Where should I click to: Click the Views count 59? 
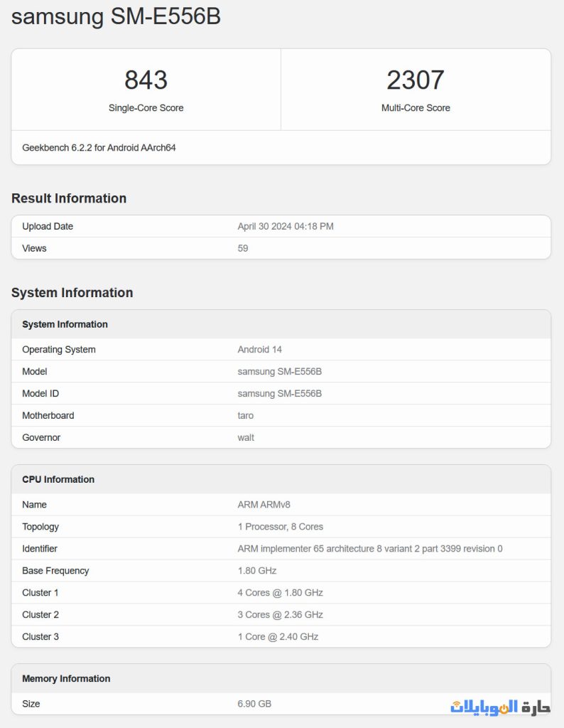pyautogui.click(x=243, y=248)
